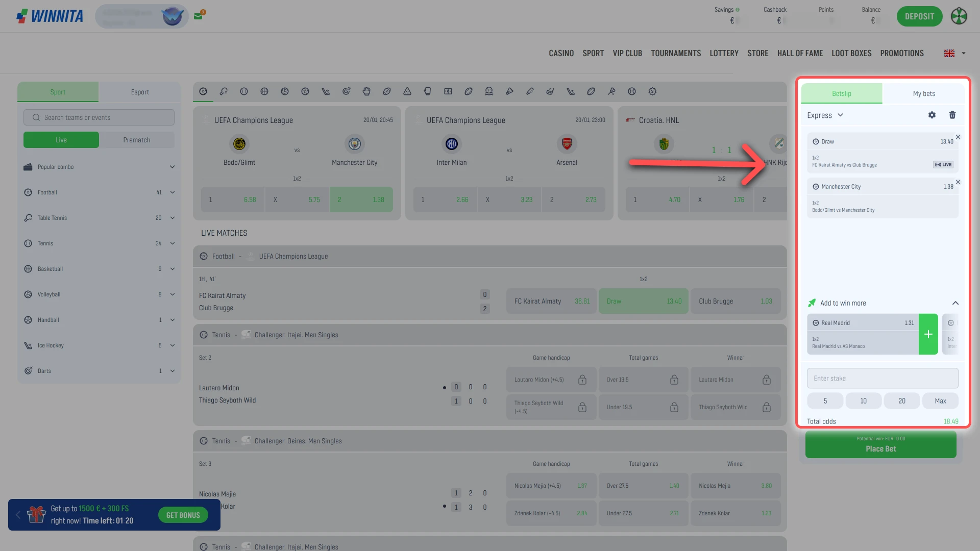Click the UK flag language icon
This screenshot has width=980, height=551.
949,53
